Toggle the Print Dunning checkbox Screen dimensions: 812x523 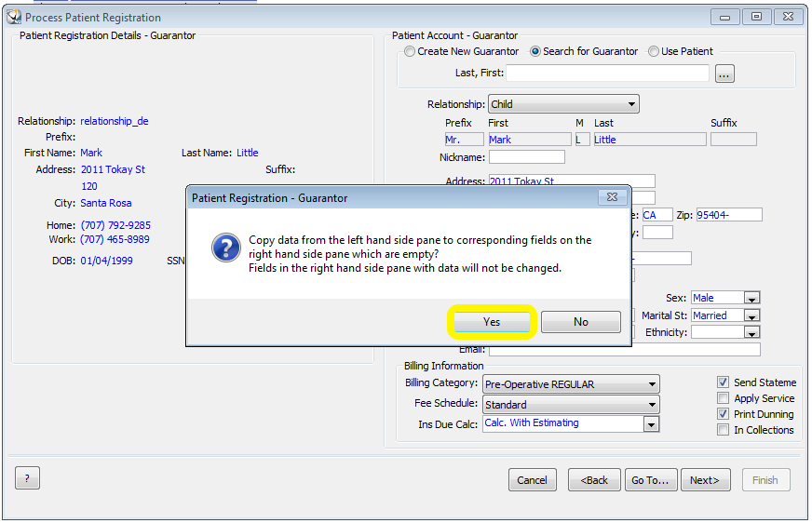click(723, 414)
